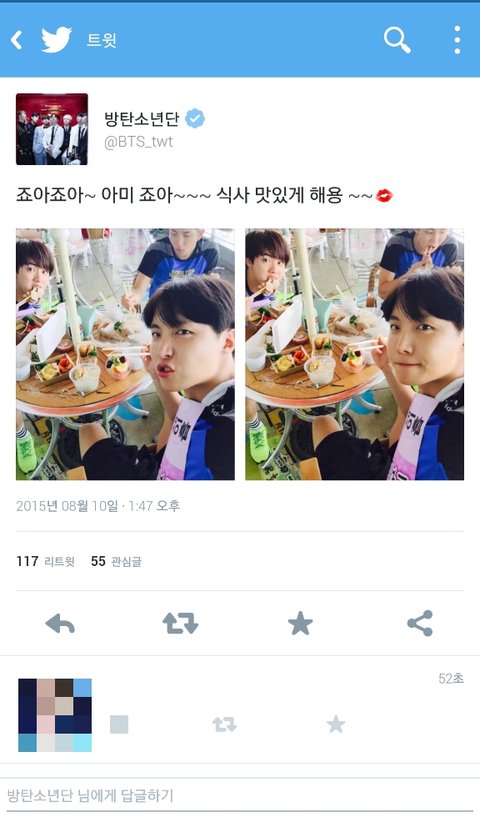The height and width of the screenshot is (822, 480).
Task: Open search with the magnifier icon
Action: click(x=397, y=40)
